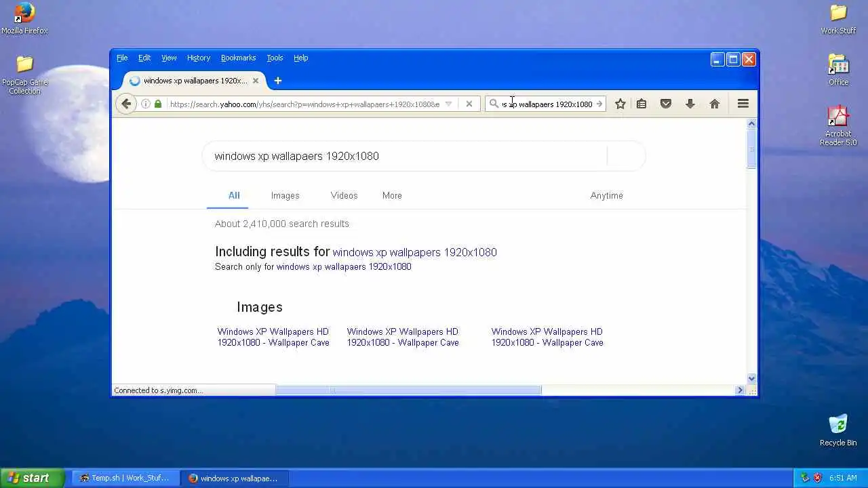The height and width of the screenshot is (488, 868).
Task: Maximize the Firefox window
Action: tap(733, 60)
